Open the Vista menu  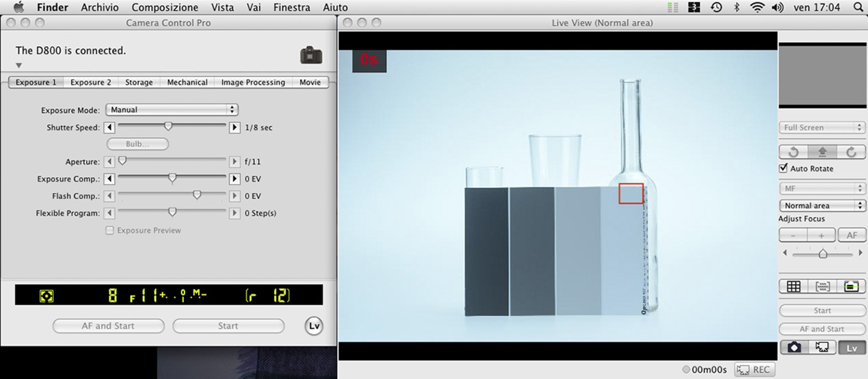(222, 7)
